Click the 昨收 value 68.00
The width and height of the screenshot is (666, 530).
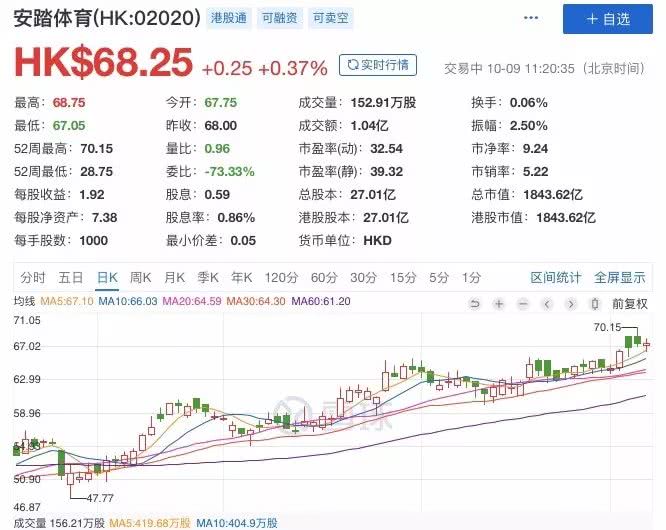(x=220, y=126)
